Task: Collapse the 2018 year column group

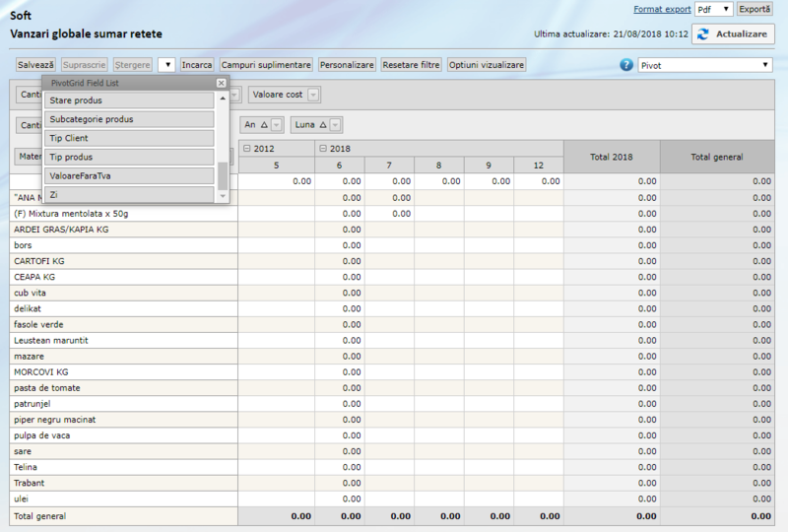Action: click(x=321, y=148)
